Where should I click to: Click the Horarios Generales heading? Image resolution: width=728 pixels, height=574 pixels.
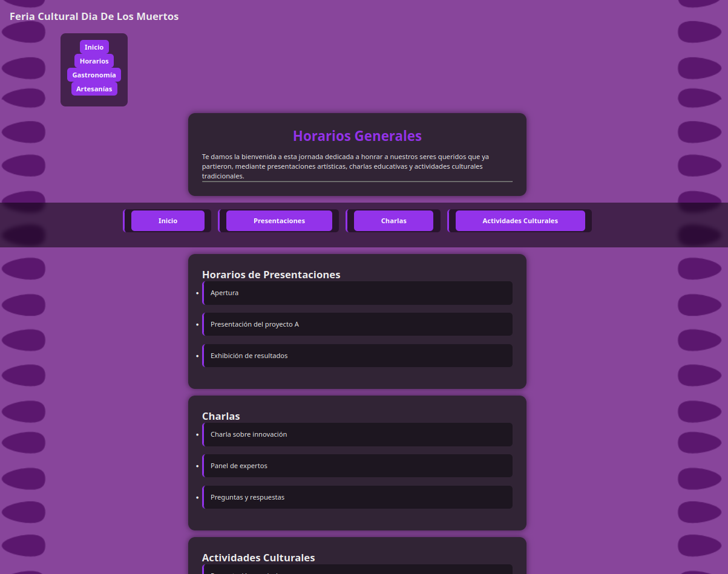point(357,136)
